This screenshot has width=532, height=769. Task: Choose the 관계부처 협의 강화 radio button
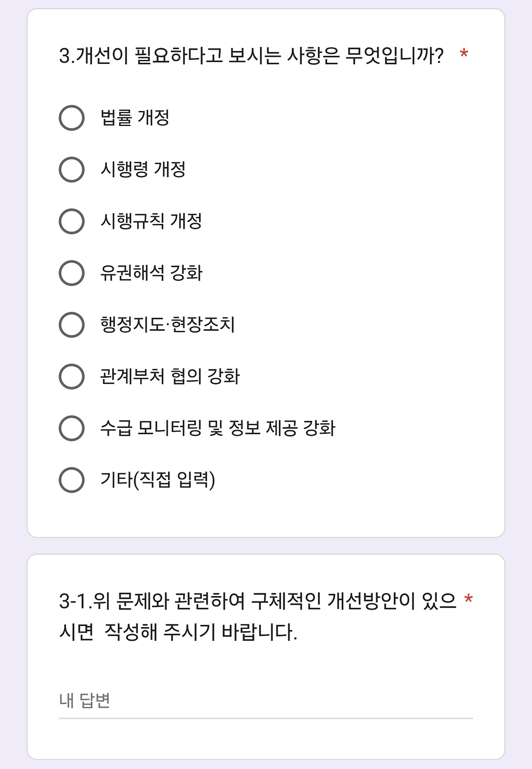71,377
